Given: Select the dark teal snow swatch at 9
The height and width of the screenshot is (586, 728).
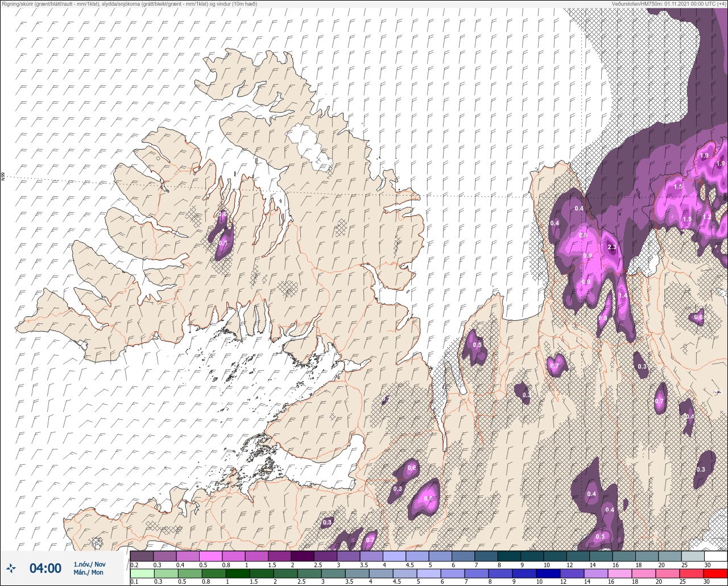Looking at the screenshot, I should tap(532, 556).
